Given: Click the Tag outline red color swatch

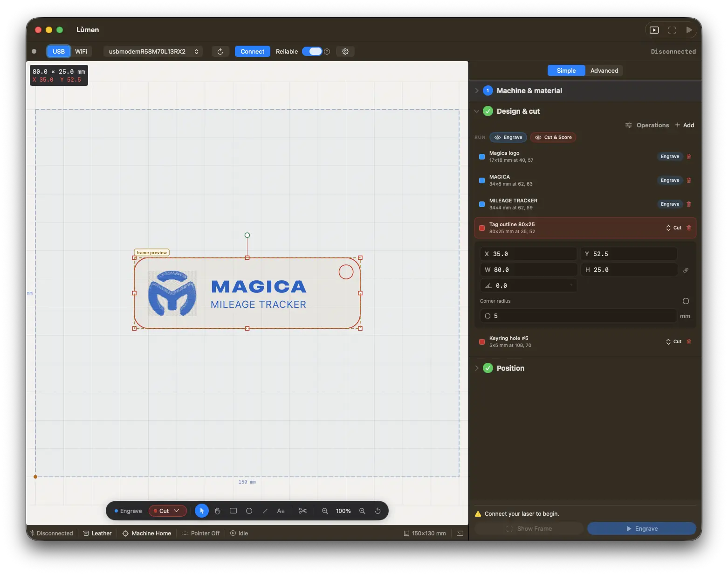Looking at the screenshot, I should [482, 228].
